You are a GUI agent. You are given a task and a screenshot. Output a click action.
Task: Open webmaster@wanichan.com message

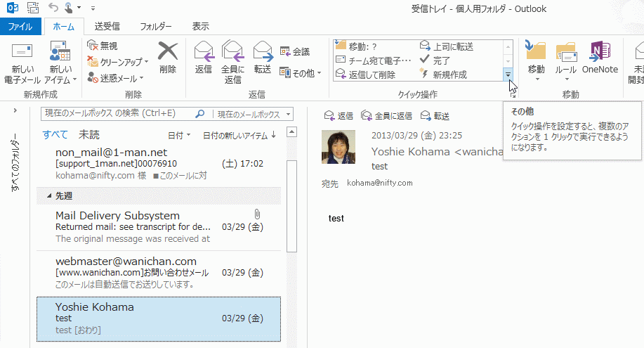159,272
